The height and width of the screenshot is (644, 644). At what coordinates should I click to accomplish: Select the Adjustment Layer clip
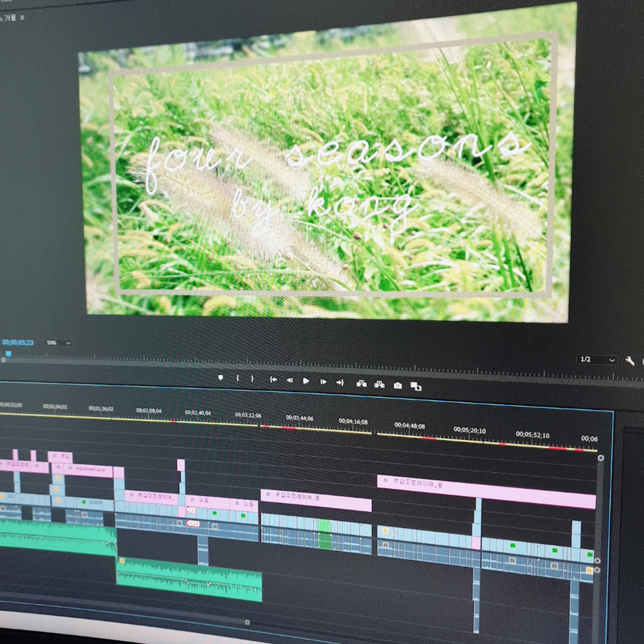pyautogui.click(x=88, y=470)
